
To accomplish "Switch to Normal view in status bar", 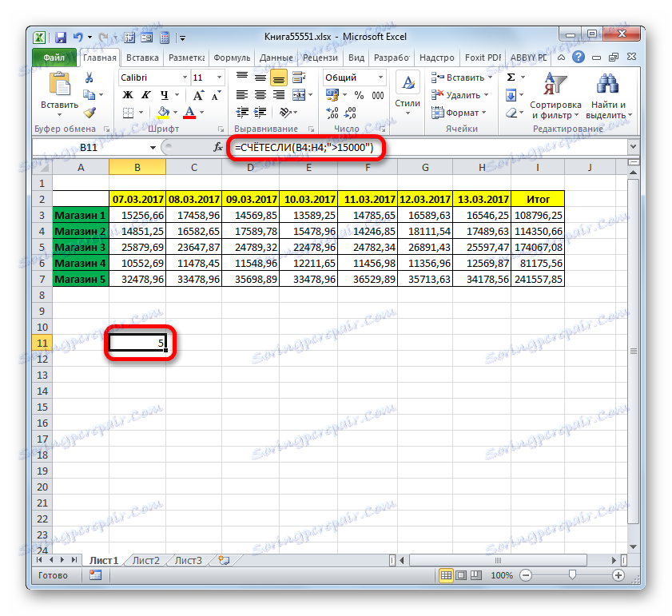I will (446, 575).
